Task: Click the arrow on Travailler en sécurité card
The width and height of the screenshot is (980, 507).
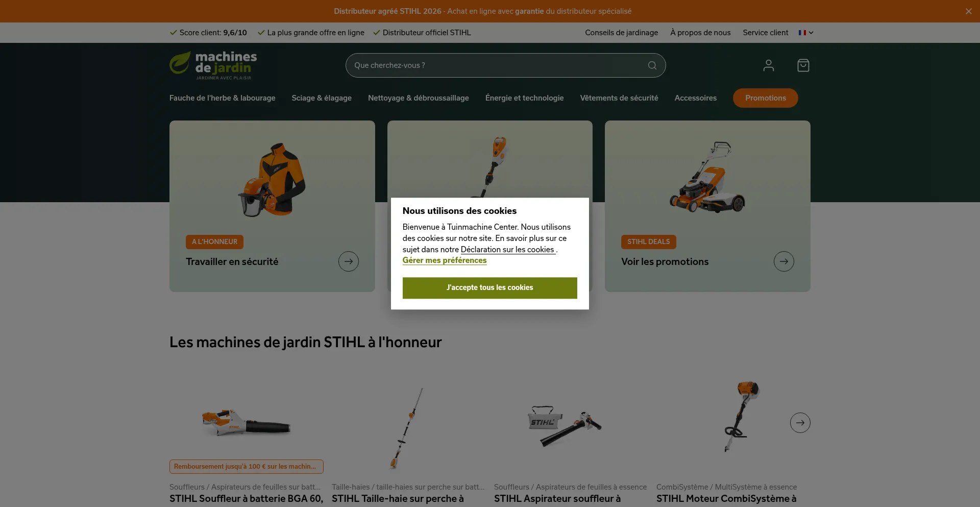Action: pos(349,261)
